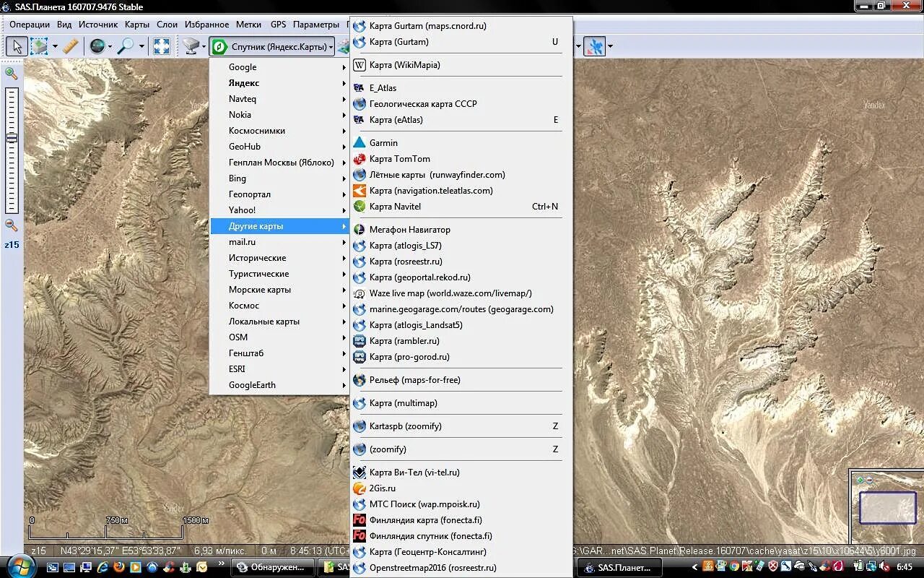Image resolution: width=924 pixels, height=578 pixels.
Task: Open the Слои menu
Action: tap(167, 25)
